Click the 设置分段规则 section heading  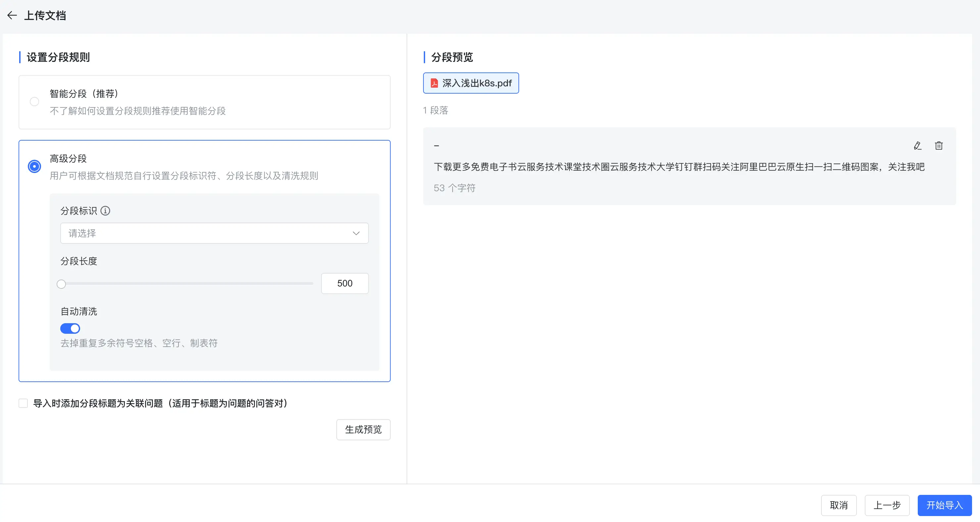(x=58, y=57)
